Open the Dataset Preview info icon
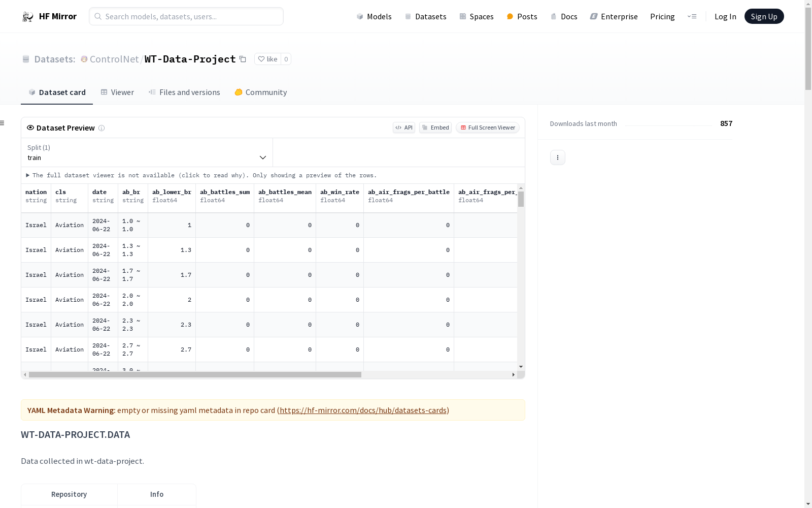Viewport: 812px width, 508px height. (x=101, y=128)
